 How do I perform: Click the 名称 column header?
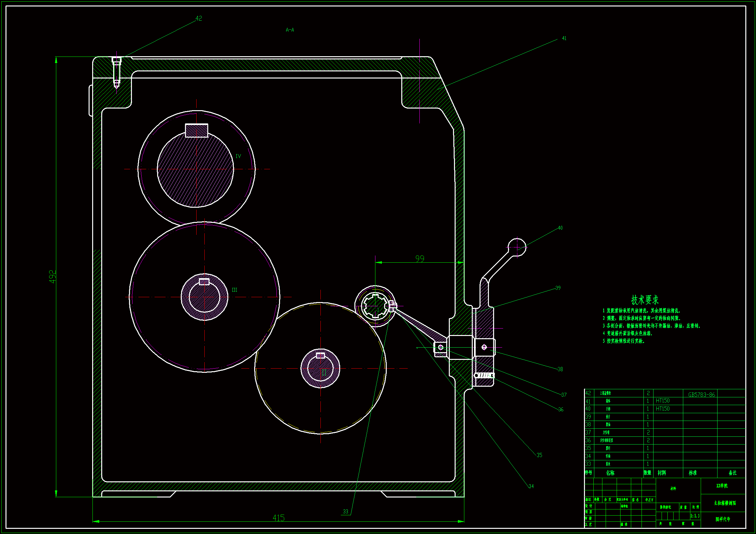point(610,473)
